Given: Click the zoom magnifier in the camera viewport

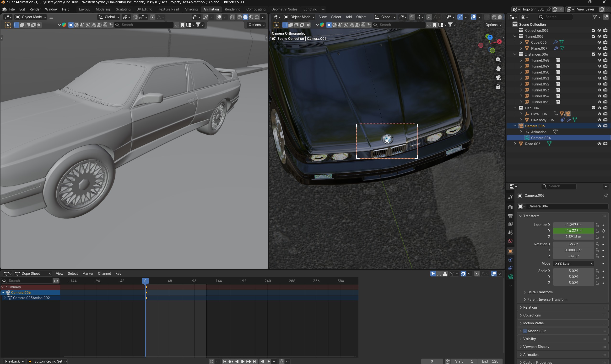Looking at the screenshot, I should click(x=498, y=60).
